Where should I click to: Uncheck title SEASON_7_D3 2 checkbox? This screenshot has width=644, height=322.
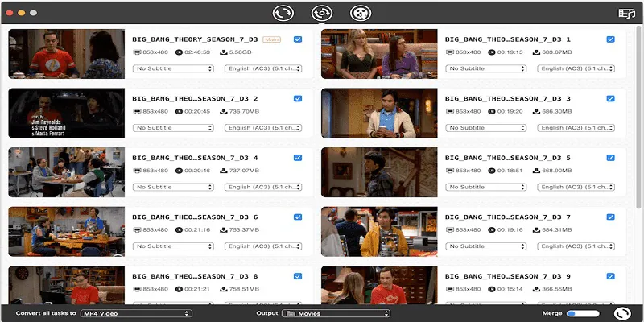(298, 98)
